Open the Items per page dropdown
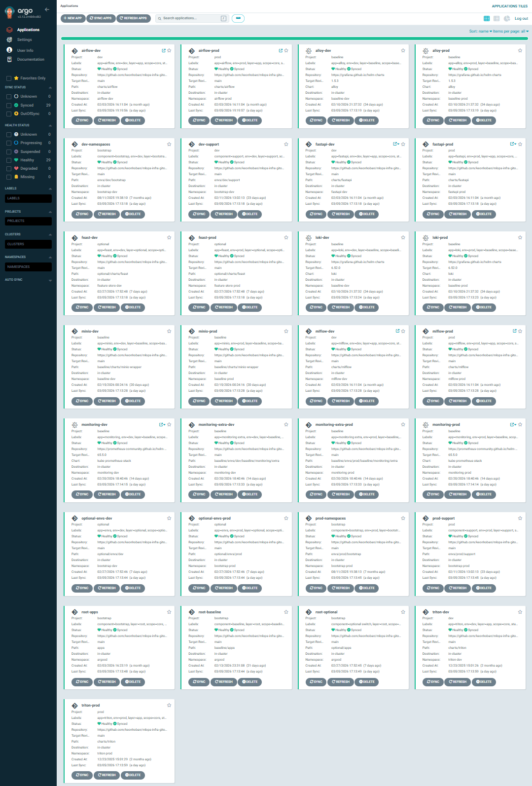532x786 pixels. click(511, 31)
